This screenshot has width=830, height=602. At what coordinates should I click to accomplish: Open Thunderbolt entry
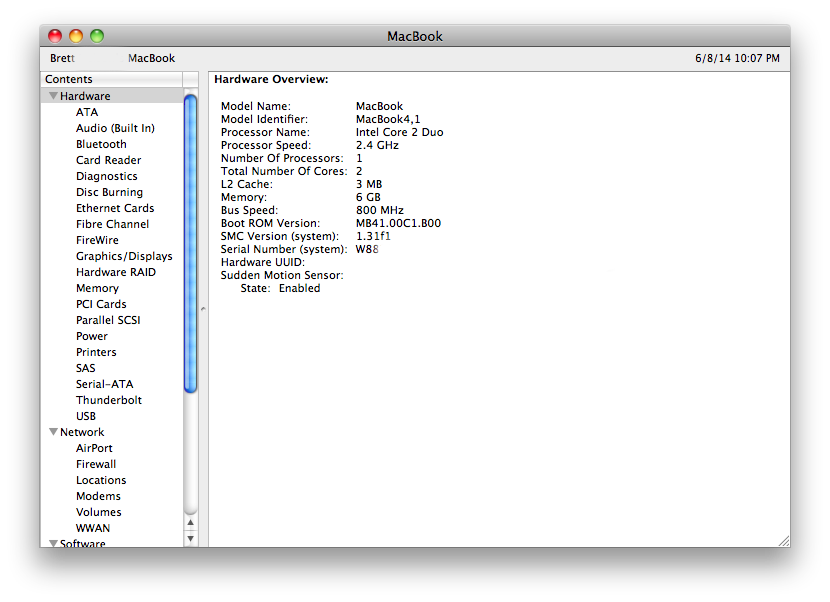pyautogui.click(x=109, y=400)
